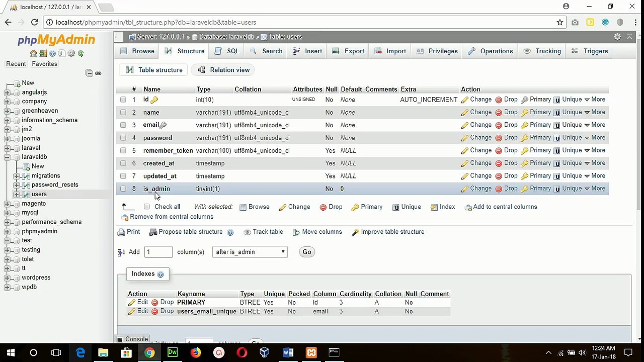Switch to the Browse tab
The width and height of the screenshot is (644, 362).
coord(138,51)
